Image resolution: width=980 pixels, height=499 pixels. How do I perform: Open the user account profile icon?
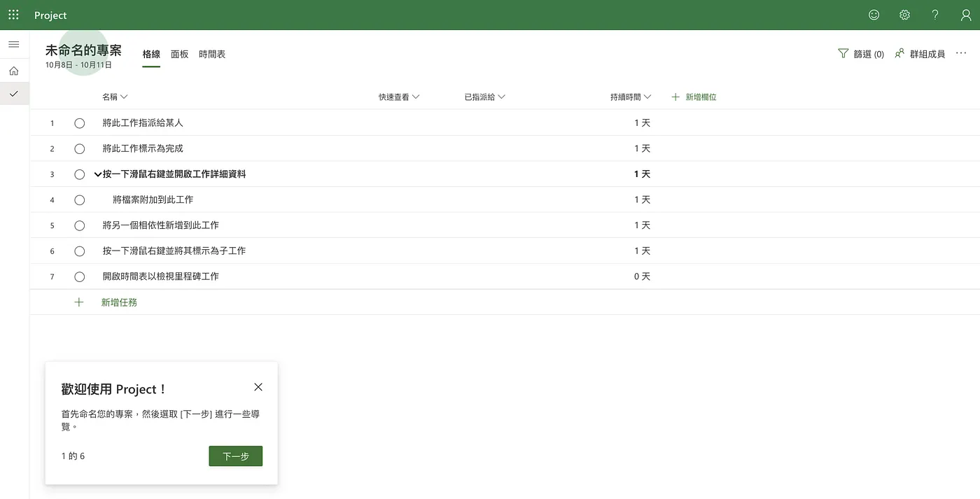pyautogui.click(x=966, y=15)
